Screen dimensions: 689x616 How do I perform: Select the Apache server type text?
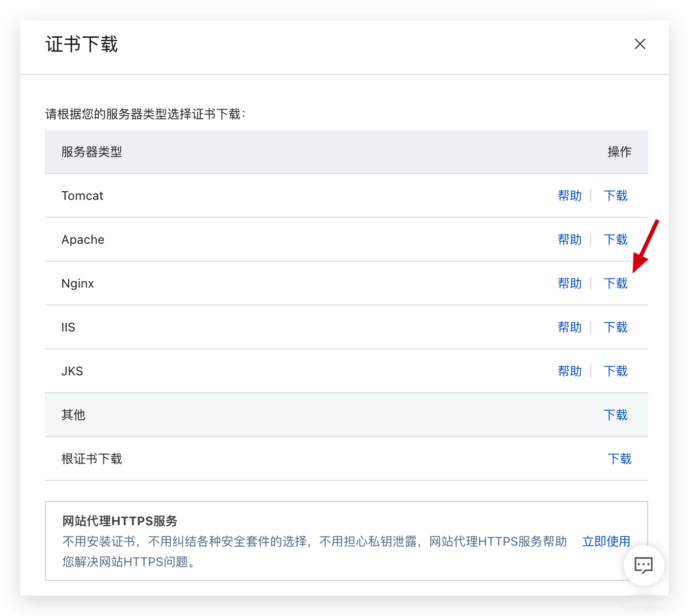pyautogui.click(x=83, y=240)
